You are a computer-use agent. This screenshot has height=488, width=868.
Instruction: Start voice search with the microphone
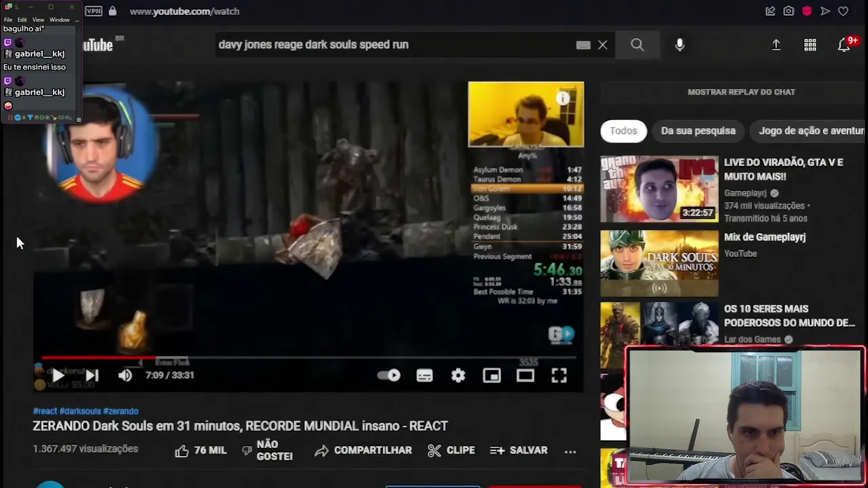(679, 45)
